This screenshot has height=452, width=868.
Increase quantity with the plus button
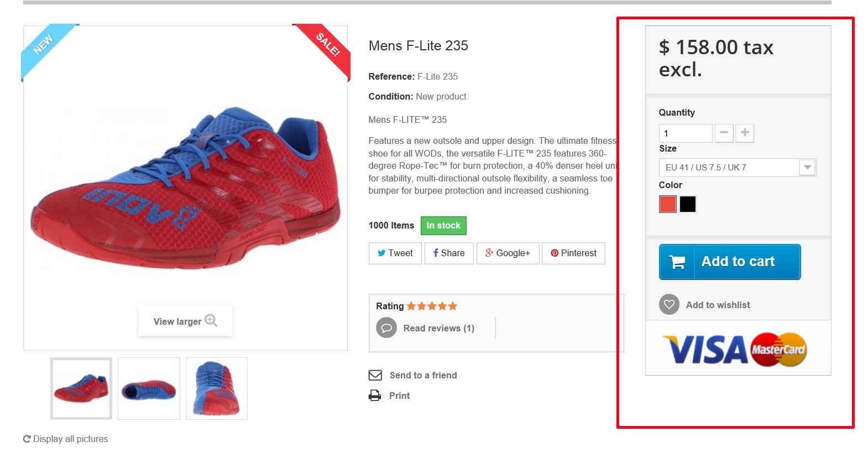745,133
